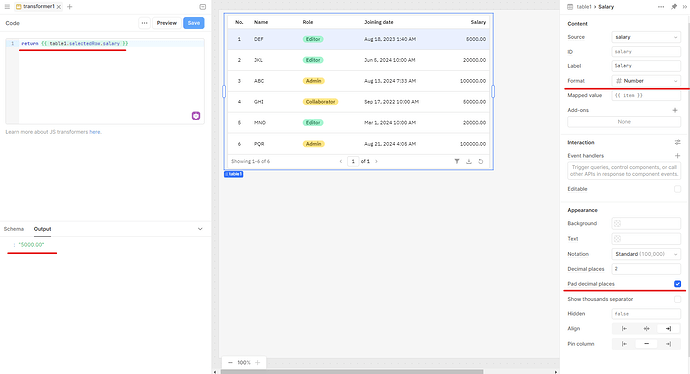The width and height of the screenshot is (690, 374).
Task: Switch to the Output tab
Action: coord(42,229)
